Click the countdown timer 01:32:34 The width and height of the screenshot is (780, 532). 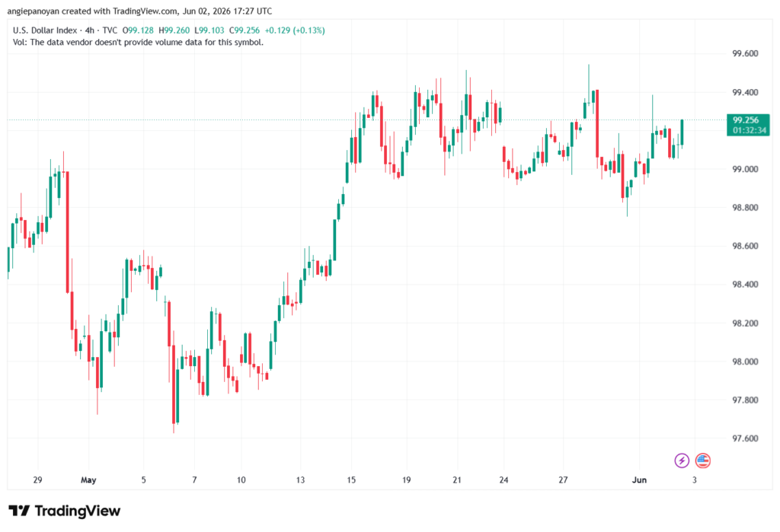click(750, 130)
